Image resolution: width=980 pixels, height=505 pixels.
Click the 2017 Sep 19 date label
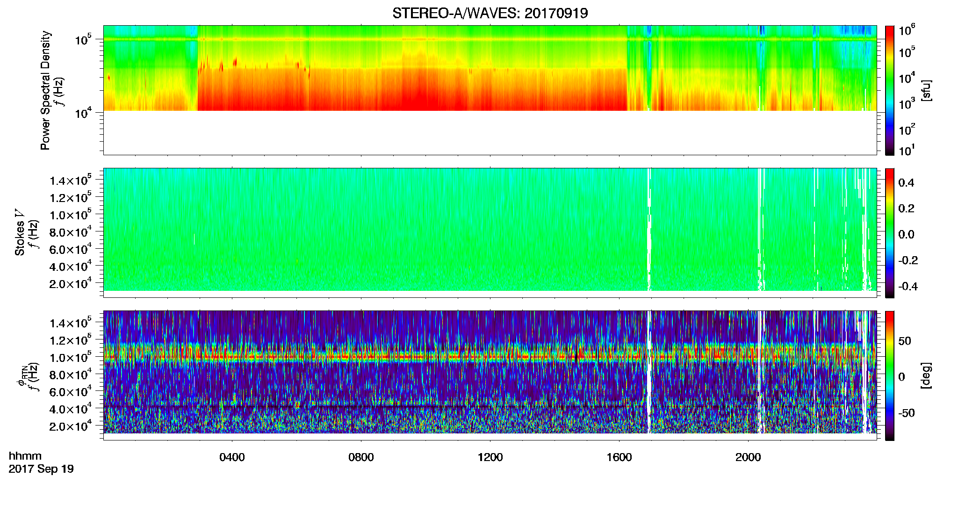tap(41, 469)
